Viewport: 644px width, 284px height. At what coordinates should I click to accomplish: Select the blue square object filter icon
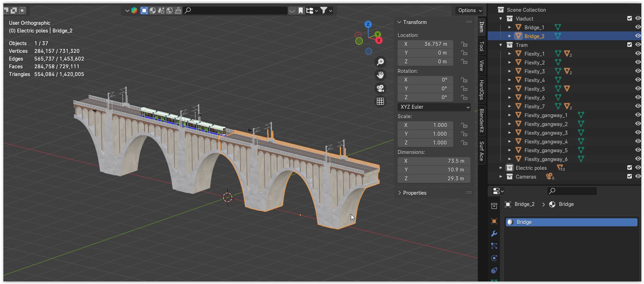(144, 10)
